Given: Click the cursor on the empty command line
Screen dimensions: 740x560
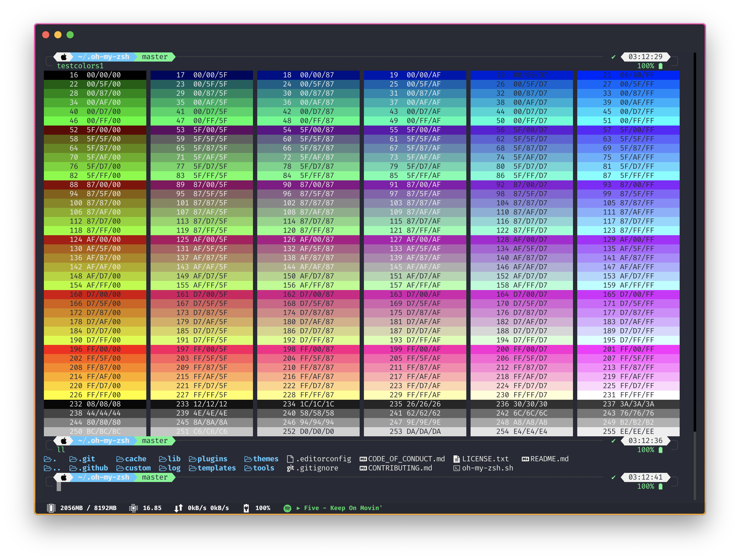Looking at the screenshot, I should coord(59,486).
